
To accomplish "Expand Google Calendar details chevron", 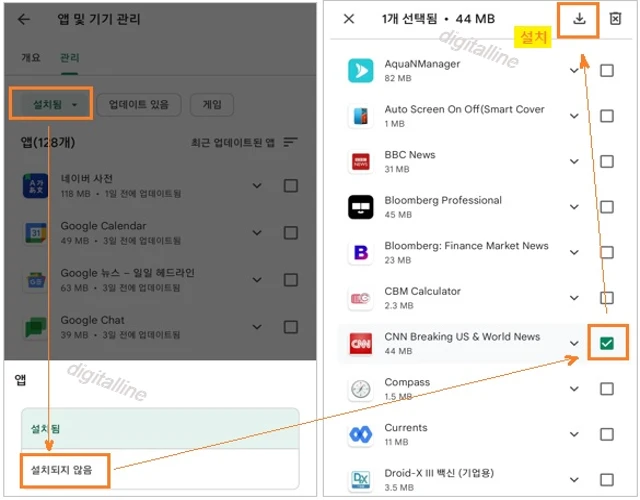I will [x=257, y=233].
